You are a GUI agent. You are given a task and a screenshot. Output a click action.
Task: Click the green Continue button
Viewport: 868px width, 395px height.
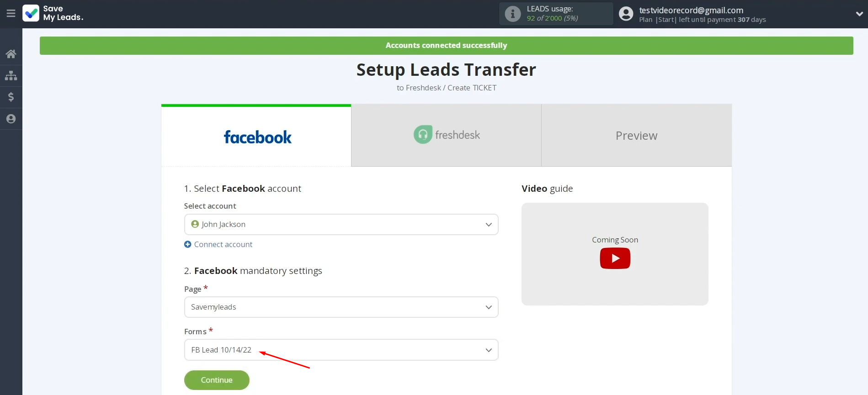[x=217, y=380]
